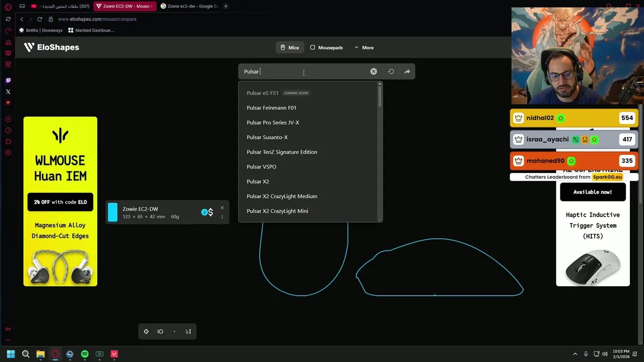The height and width of the screenshot is (362, 644).
Task: Toggle the center dot tool in the bottom toolbar
Action: pyautogui.click(x=175, y=331)
